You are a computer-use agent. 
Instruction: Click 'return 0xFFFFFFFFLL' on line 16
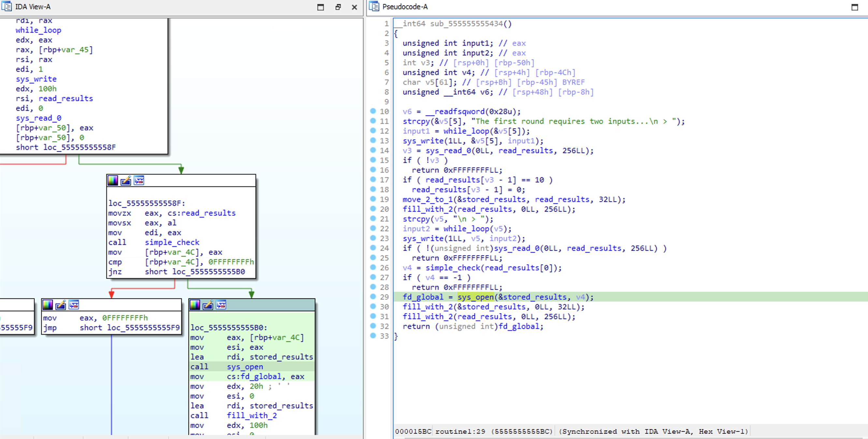(457, 170)
